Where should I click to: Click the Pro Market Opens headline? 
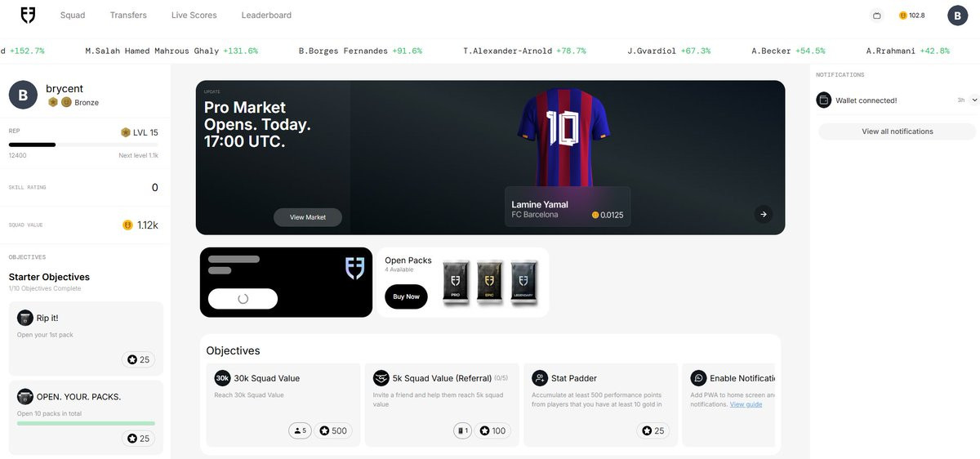(257, 124)
